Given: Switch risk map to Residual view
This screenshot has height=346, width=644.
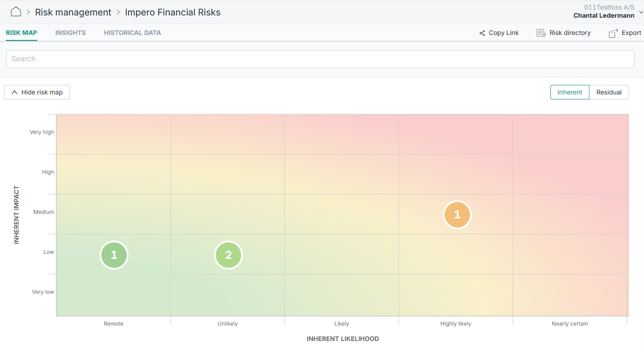Looking at the screenshot, I should point(609,92).
